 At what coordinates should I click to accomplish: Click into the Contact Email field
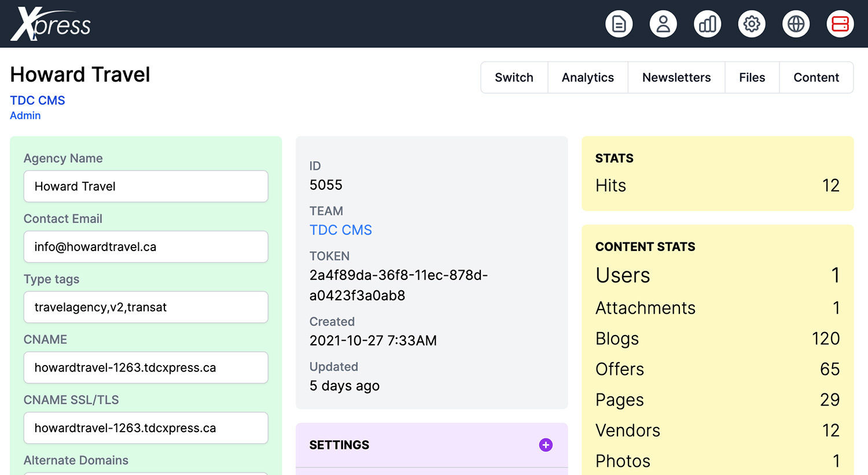(146, 247)
